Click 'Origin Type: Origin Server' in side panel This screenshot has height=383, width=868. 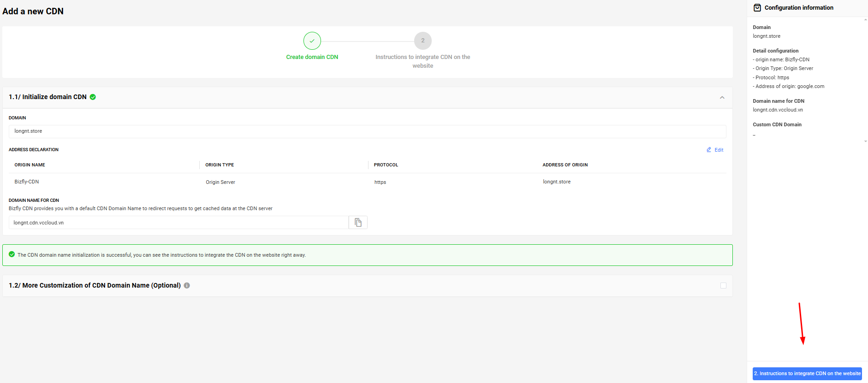pos(783,68)
